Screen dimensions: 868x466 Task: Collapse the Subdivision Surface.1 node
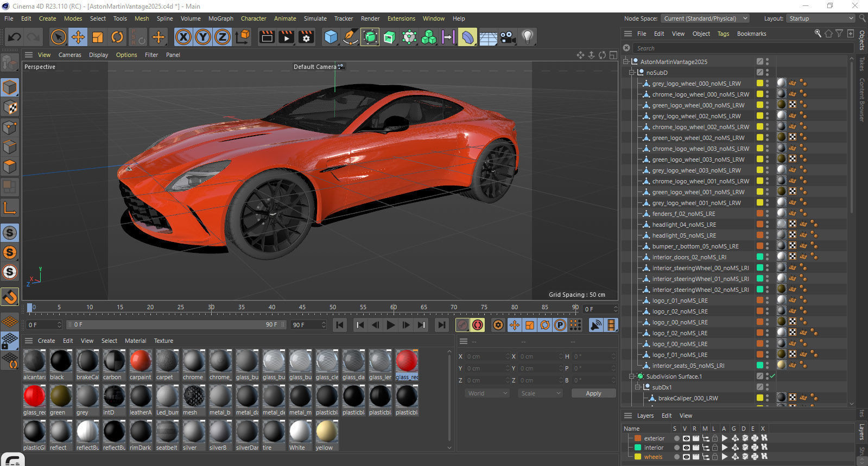(632, 376)
